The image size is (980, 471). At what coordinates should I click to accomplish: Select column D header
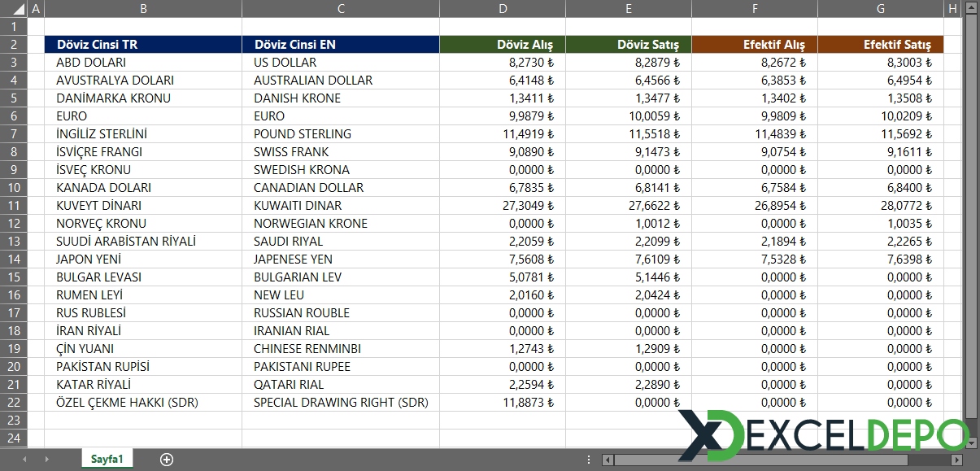[x=503, y=9]
